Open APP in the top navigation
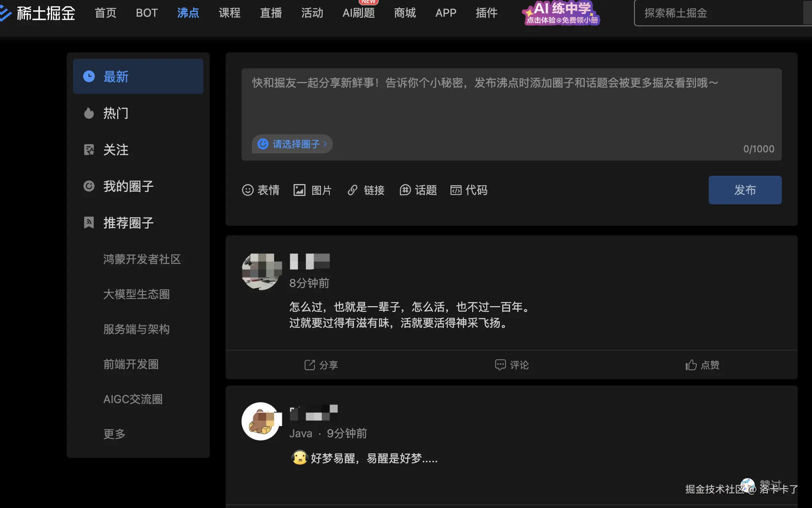 [446, 13]
